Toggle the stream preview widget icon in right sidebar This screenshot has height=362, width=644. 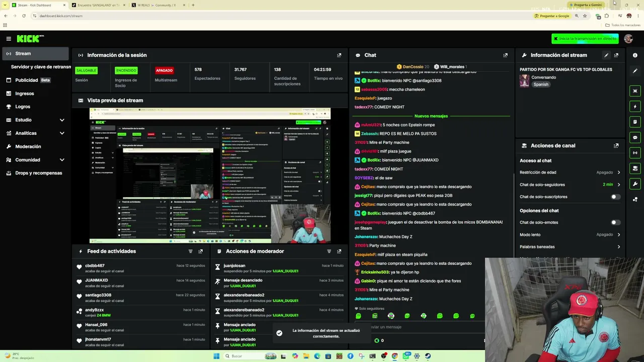click(635, 91)
